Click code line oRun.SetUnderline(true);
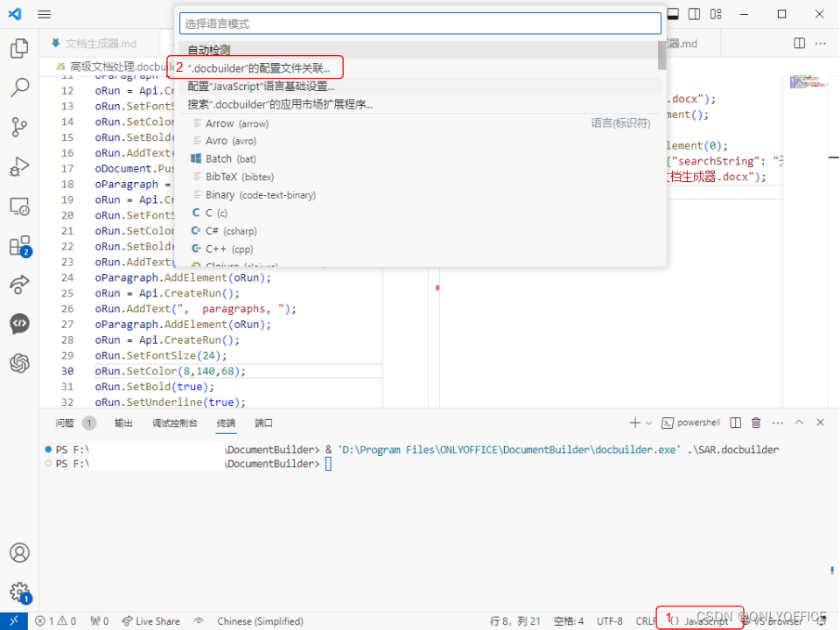Viewport: 840px width, 630px height. 171,402
